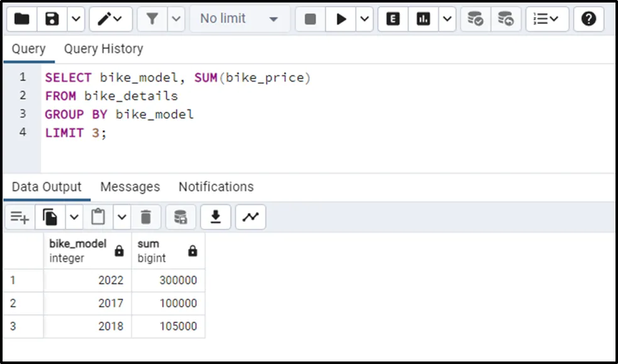Click the Open File folder icon
618x364 pixels.
22,19
